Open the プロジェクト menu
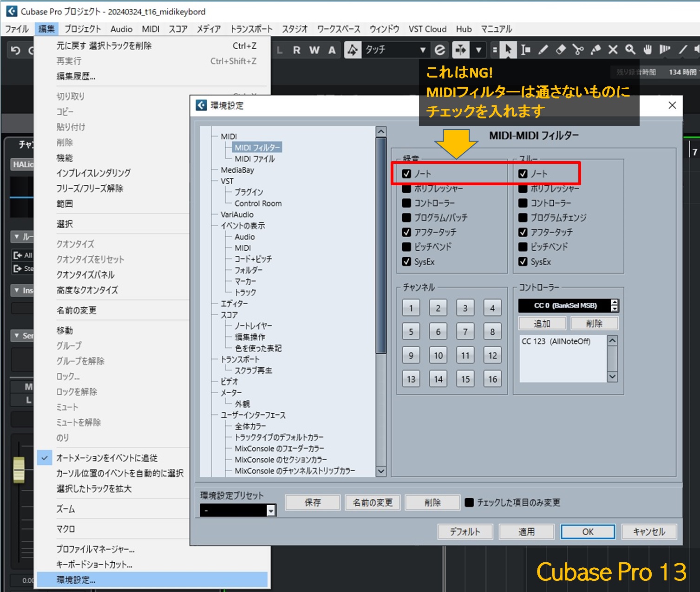 [x=83, y=29]
